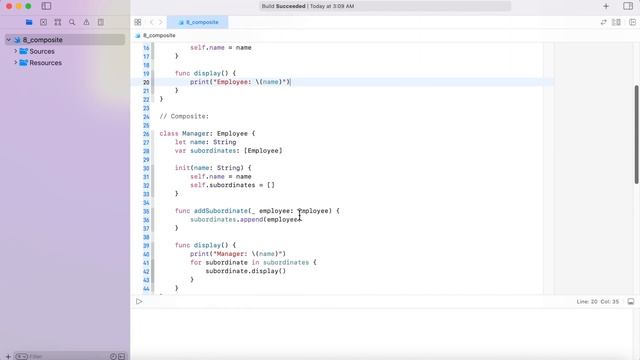Expand the Resources folder

tap(16, 62)
